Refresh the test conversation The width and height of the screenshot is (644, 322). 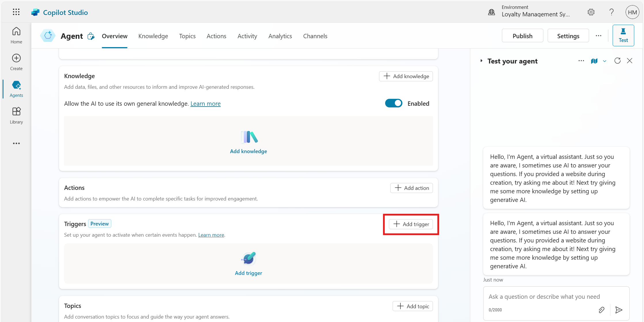617,61
